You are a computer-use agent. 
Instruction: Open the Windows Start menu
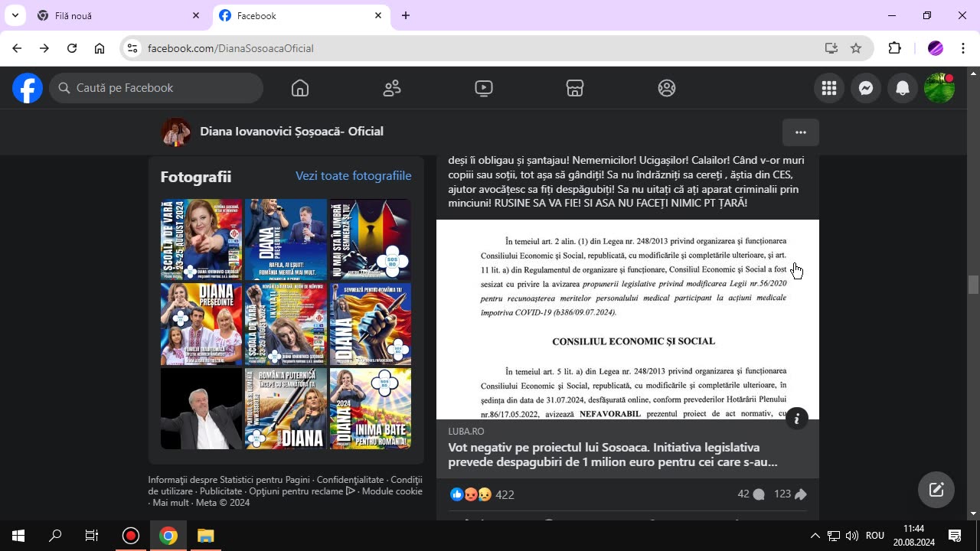tap(18, 536)
